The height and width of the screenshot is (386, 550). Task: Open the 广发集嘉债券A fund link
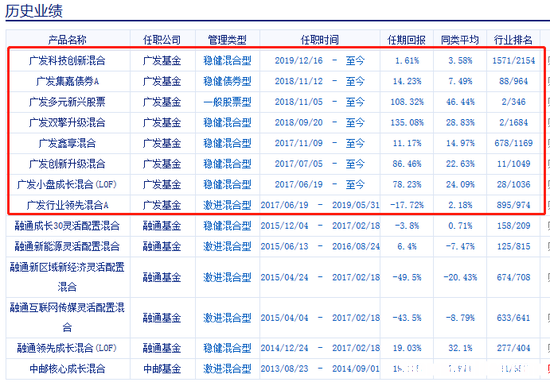(67, 81)
